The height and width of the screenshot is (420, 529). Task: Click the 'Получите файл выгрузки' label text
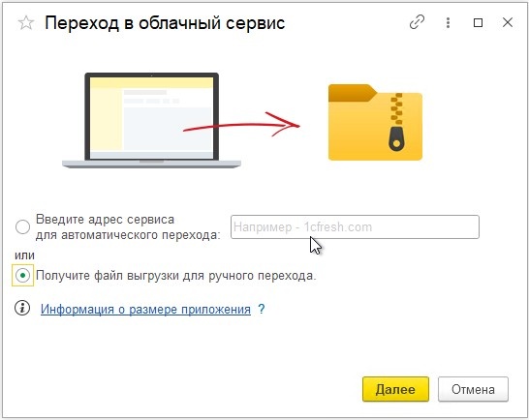175,276
